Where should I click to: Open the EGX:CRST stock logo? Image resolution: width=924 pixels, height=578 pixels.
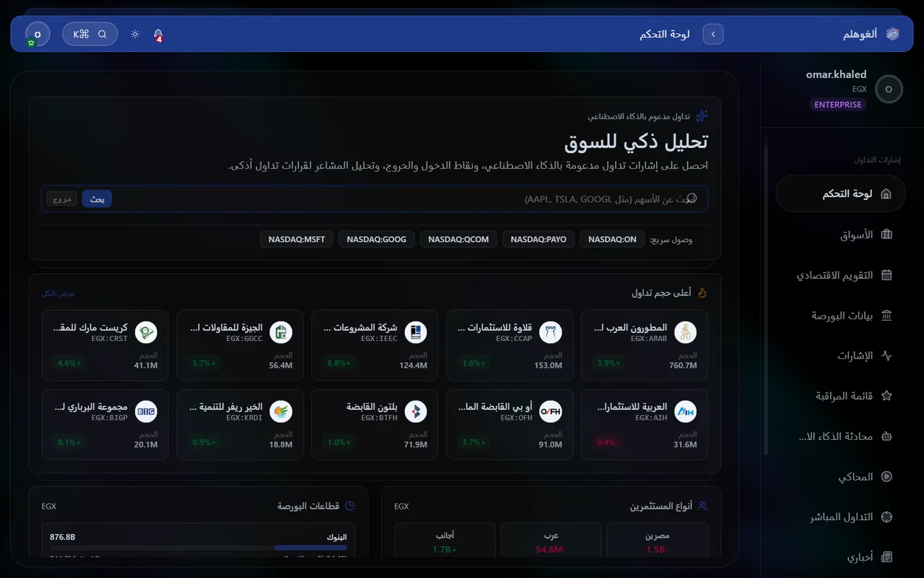[x=146, y=332]
